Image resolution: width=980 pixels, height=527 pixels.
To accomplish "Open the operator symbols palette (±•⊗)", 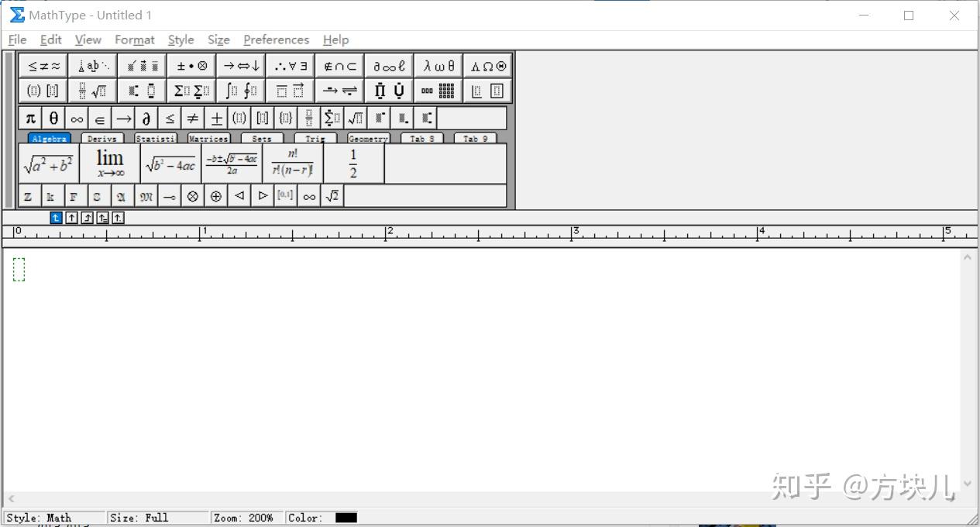I will click(x=191, y=66).
